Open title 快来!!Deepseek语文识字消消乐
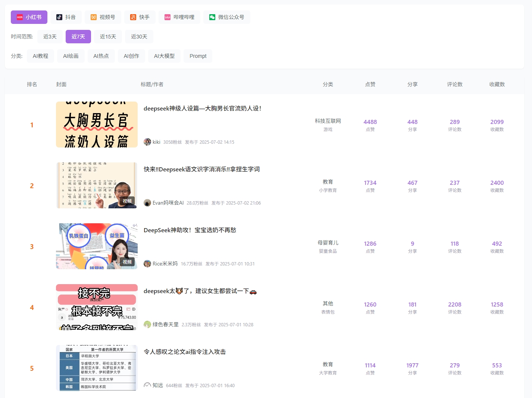Screen dimensions: 532x398 click(x=202, y=169)
